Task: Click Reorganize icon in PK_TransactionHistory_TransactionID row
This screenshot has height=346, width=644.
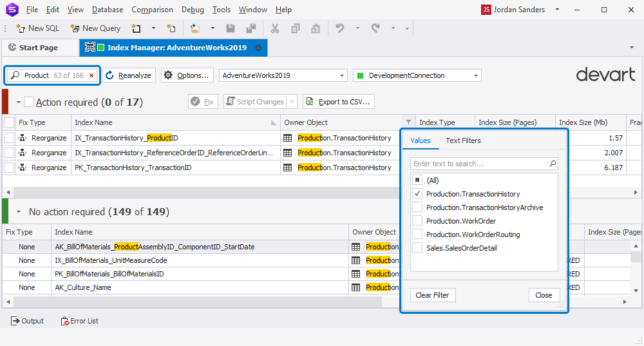Action: pos(23,168)
